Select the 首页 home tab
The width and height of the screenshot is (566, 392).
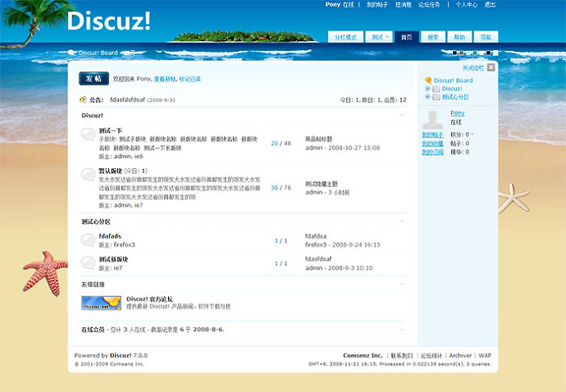click(406, 37)
